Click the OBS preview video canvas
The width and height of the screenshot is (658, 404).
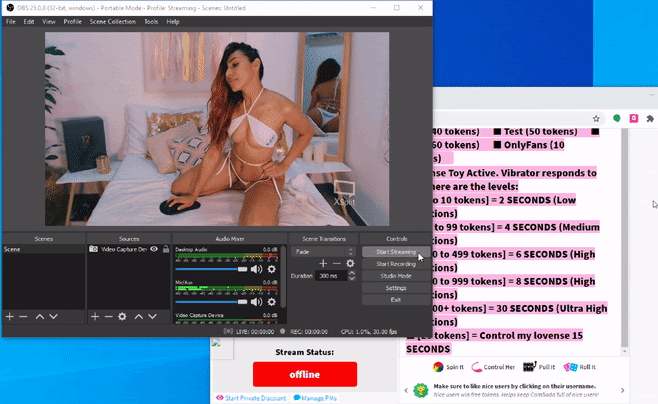coord(217,129)
